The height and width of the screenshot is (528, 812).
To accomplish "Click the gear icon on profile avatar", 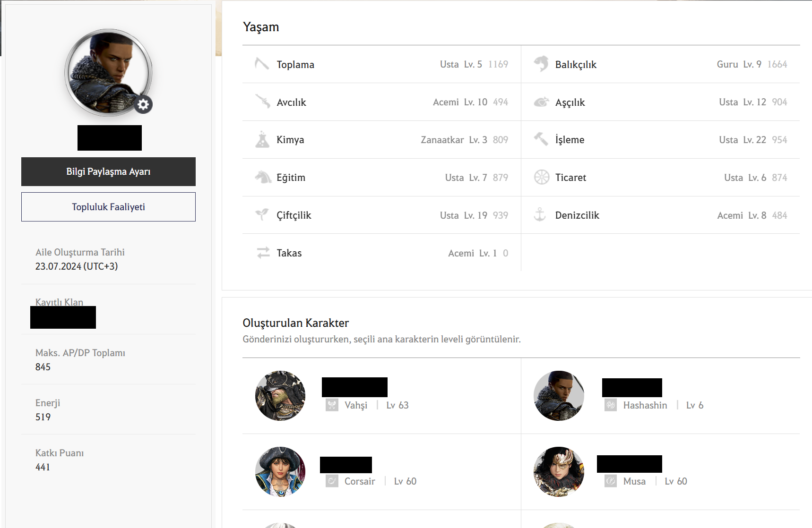I will click(143, 104).
